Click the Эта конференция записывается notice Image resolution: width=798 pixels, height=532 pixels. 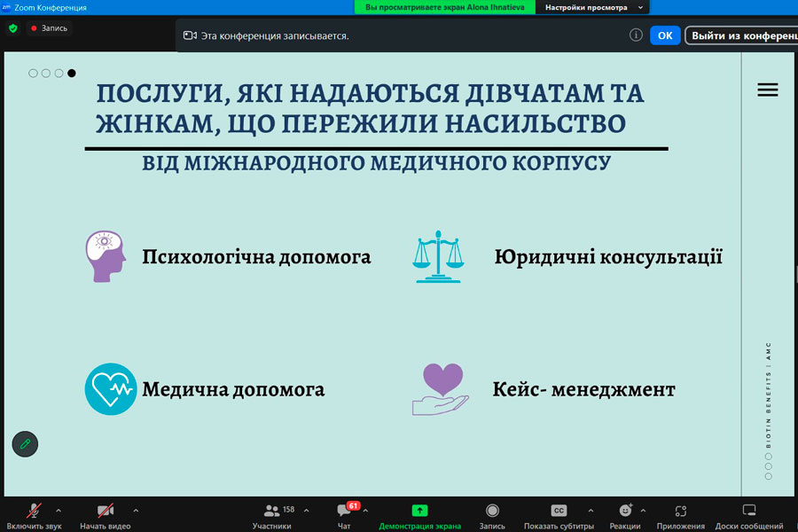[275, 36]
